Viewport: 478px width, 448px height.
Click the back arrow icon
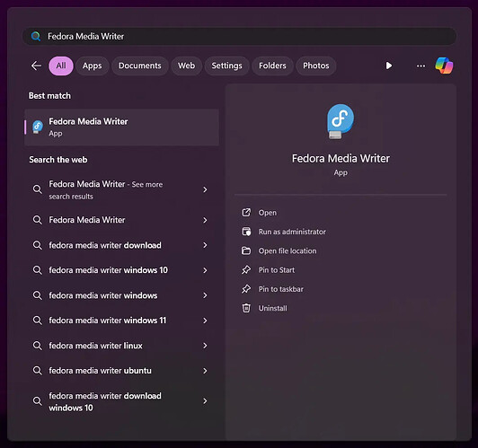36,66
